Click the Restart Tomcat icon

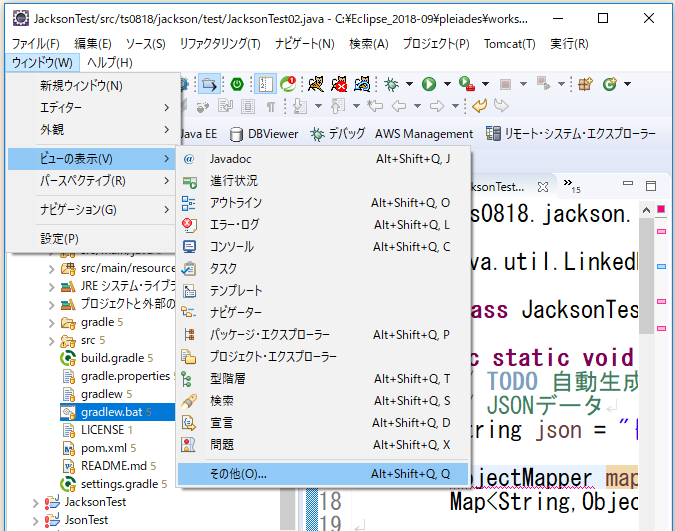tap(362, 84)
